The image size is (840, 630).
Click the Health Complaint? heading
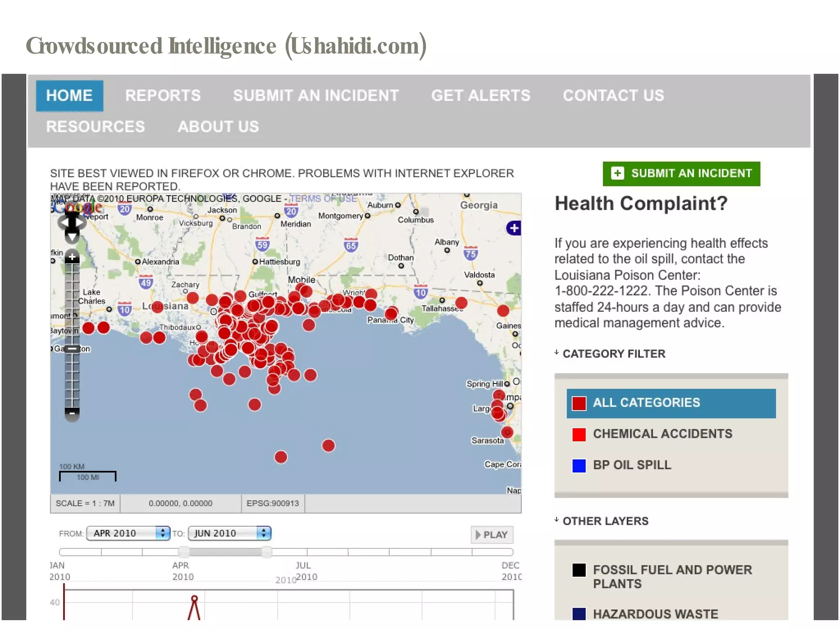coord(641,203)
